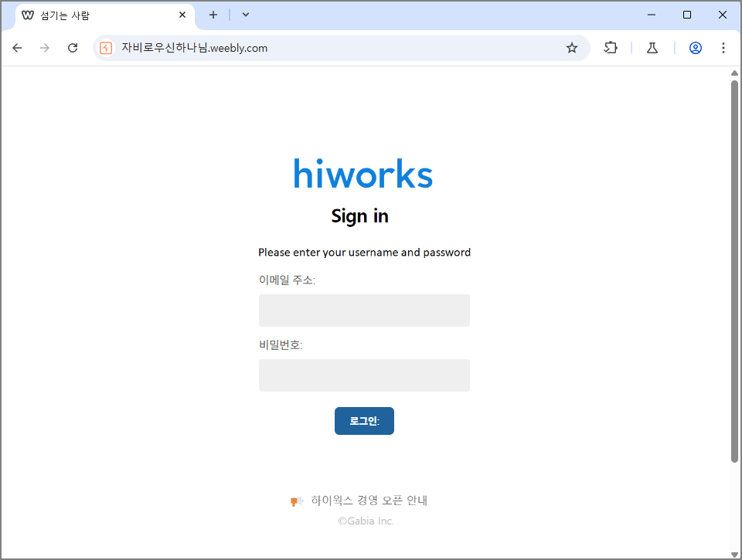
Task: Click the scrollbar down arrow
Action: click(734, 555)
